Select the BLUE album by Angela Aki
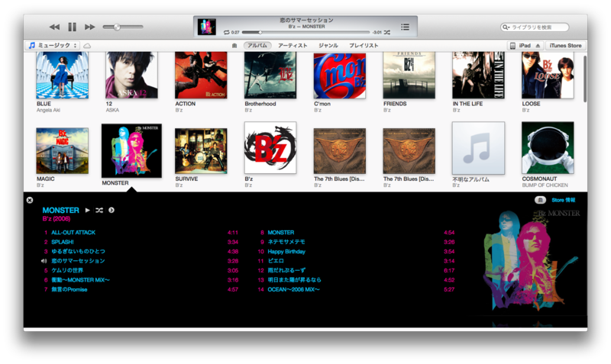Screen dimensions: 611x364 (x=63, y=75)
